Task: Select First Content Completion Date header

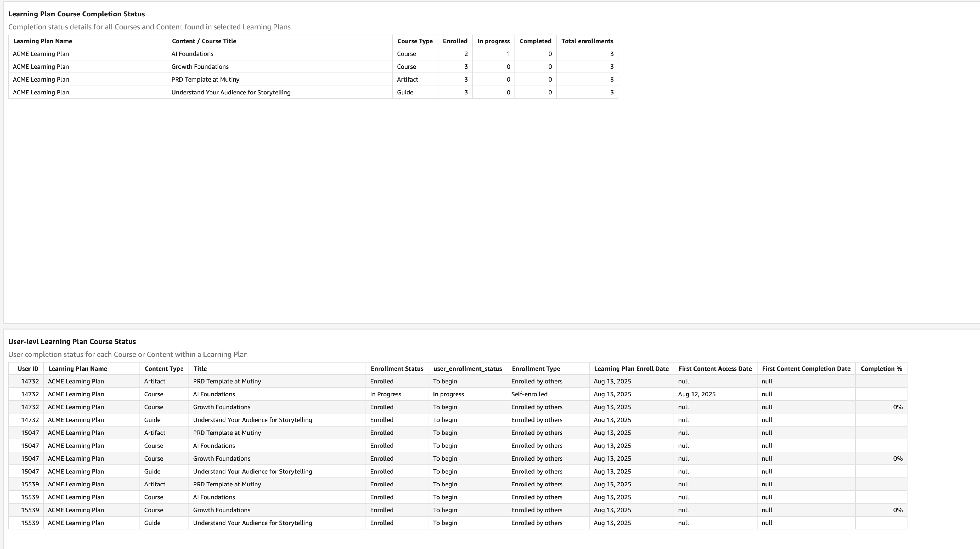Action: click(x=806, y=369)
